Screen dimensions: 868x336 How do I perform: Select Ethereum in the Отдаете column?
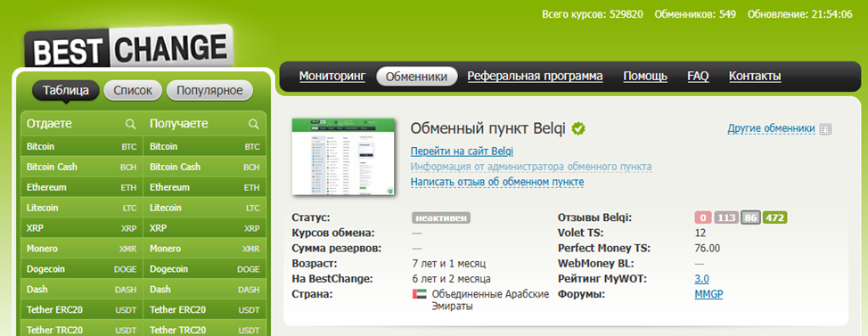tap(82, 188)
